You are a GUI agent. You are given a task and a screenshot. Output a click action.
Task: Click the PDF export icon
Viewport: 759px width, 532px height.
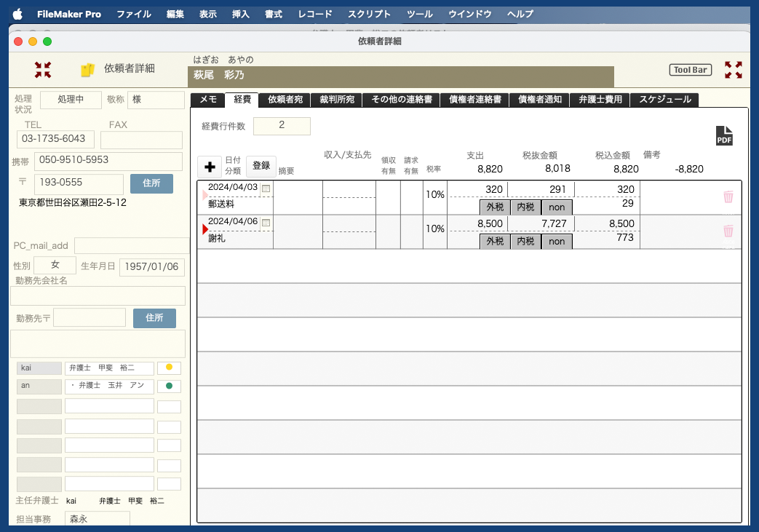[x=724, y=136]
